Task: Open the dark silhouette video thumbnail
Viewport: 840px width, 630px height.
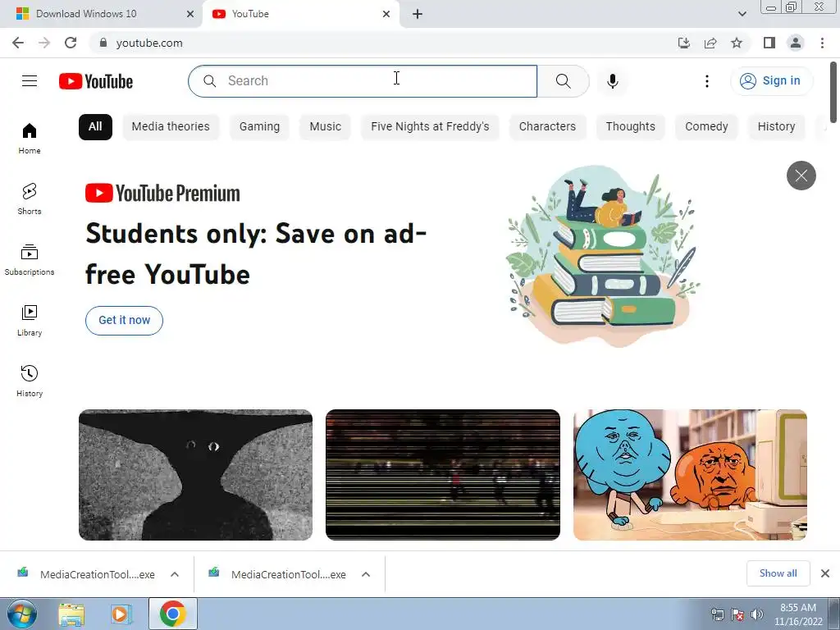Action: pos(195,475)
